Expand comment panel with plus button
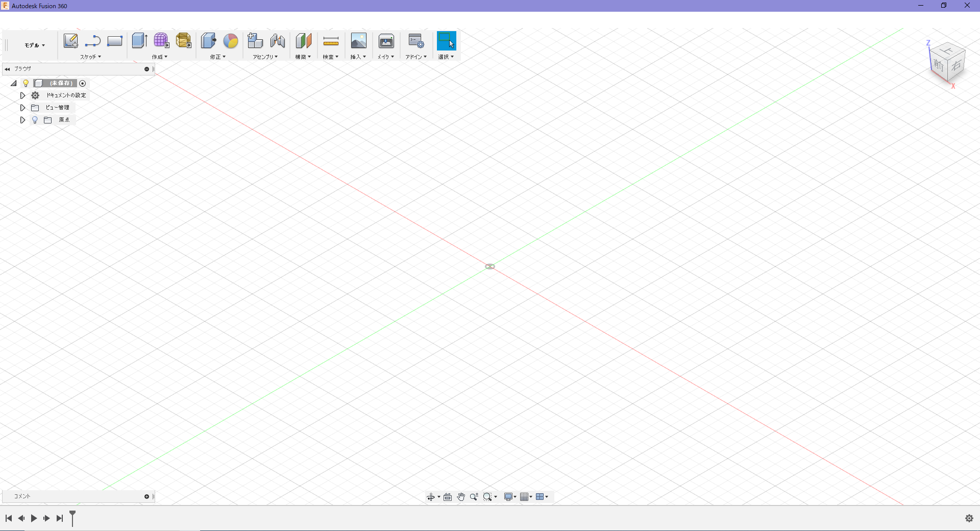Viewport: 980px width, 531px height. point(147,496)
